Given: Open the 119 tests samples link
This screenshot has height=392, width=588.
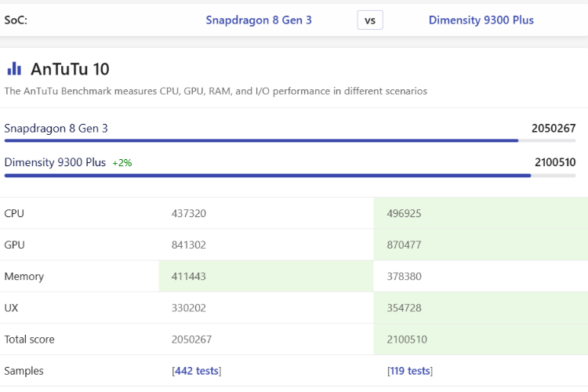Looking at the screenshot, I should (410, 371).
